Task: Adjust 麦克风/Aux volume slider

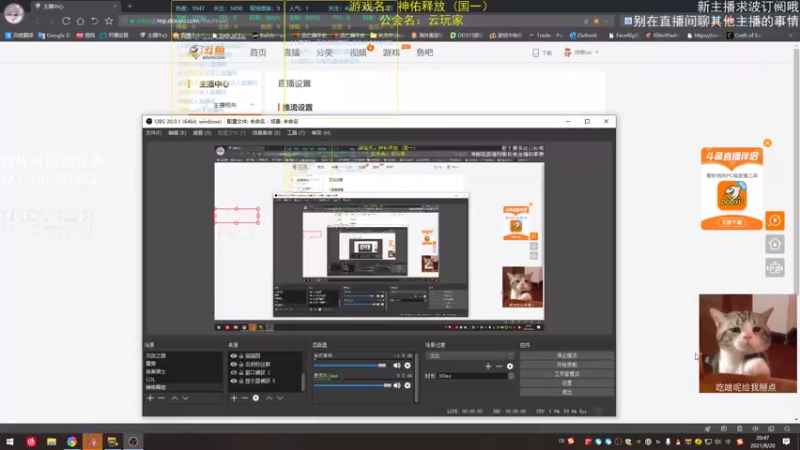Action: point(353,385)
